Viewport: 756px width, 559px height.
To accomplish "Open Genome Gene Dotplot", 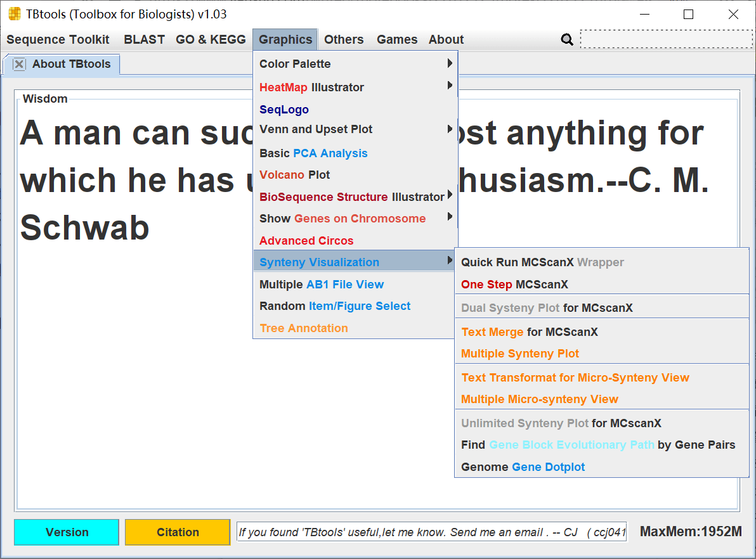I will pos(602,467).
